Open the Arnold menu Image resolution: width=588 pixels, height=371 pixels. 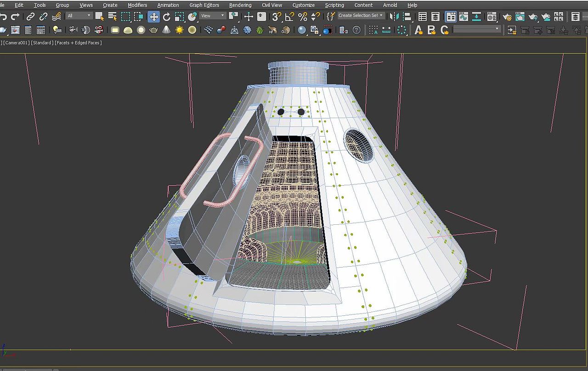390,5
